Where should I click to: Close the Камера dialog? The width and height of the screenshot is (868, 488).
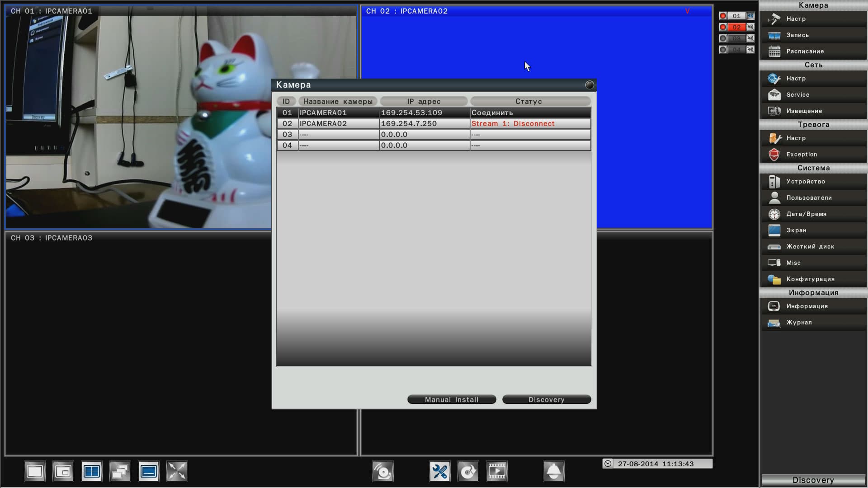pyautogui.click(x=589, y=85)
